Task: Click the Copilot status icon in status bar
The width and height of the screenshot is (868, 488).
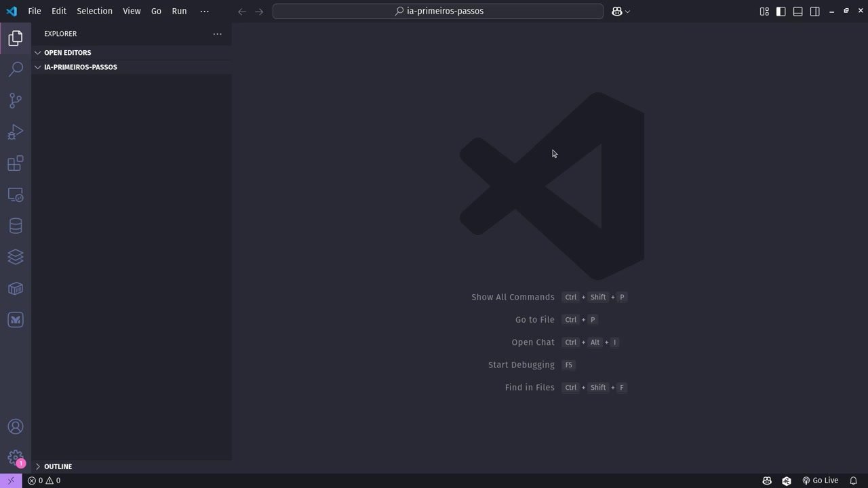Action: [x=767, y=481]
